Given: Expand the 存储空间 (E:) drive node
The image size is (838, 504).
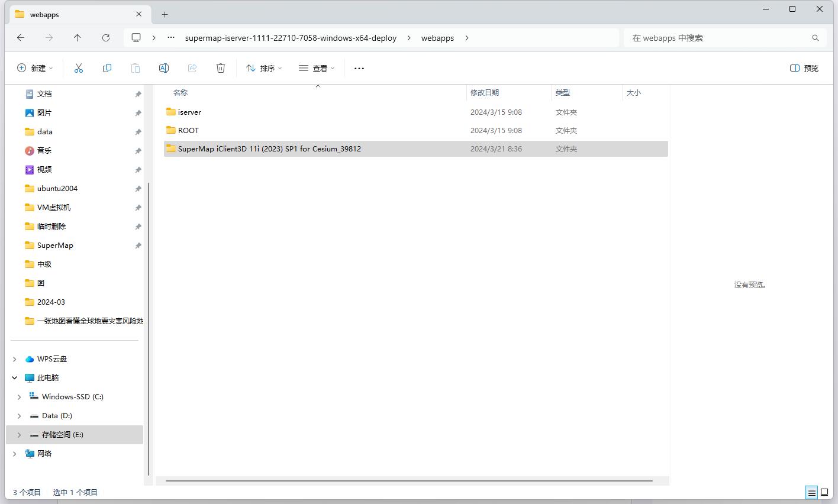Looking at the screenshot, I should click(x=20, y=435).
